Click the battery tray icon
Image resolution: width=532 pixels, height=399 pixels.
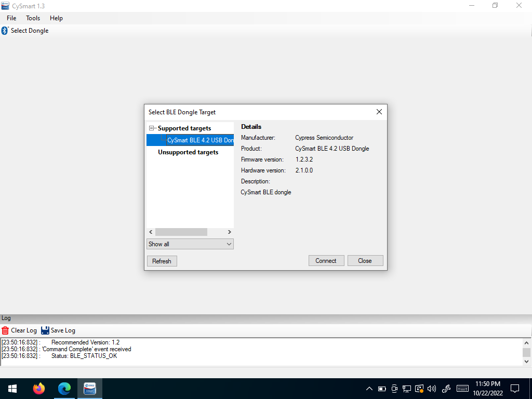(382, 389)
